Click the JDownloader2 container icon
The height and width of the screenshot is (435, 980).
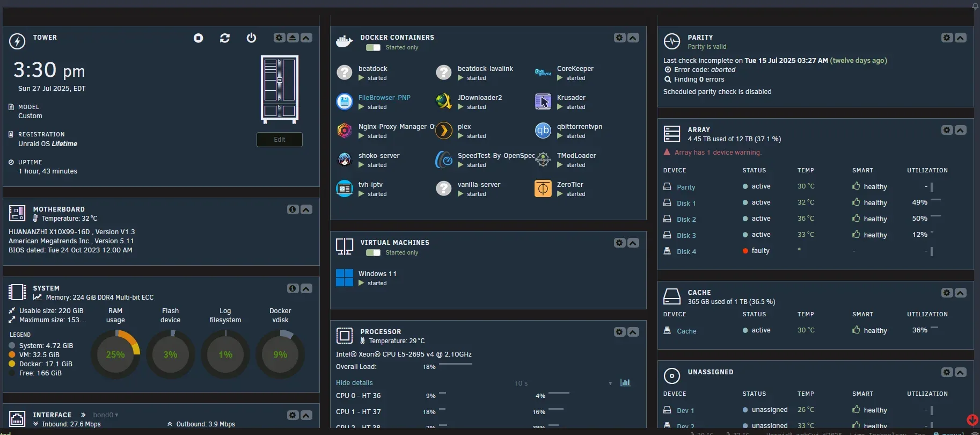click(x=444, y=102)
